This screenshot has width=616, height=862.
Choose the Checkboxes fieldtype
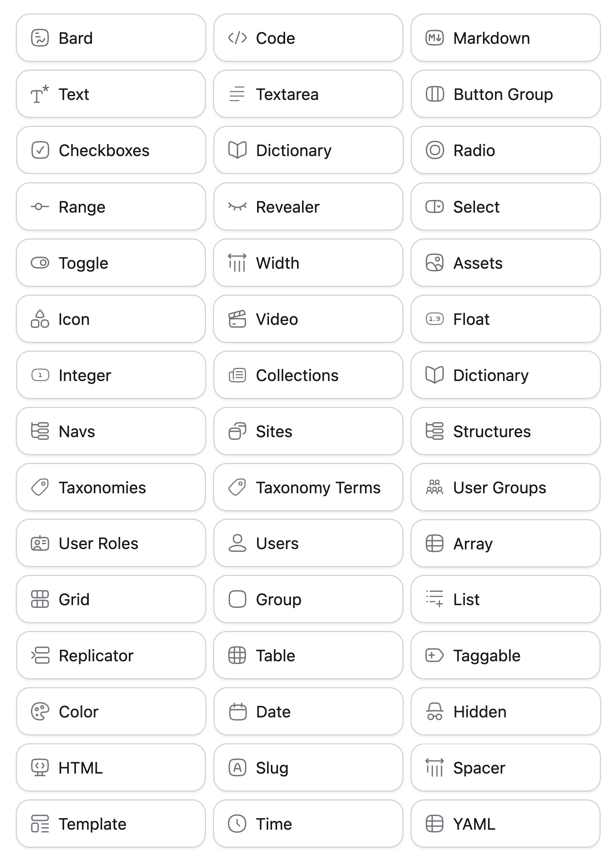click(111, 150)
